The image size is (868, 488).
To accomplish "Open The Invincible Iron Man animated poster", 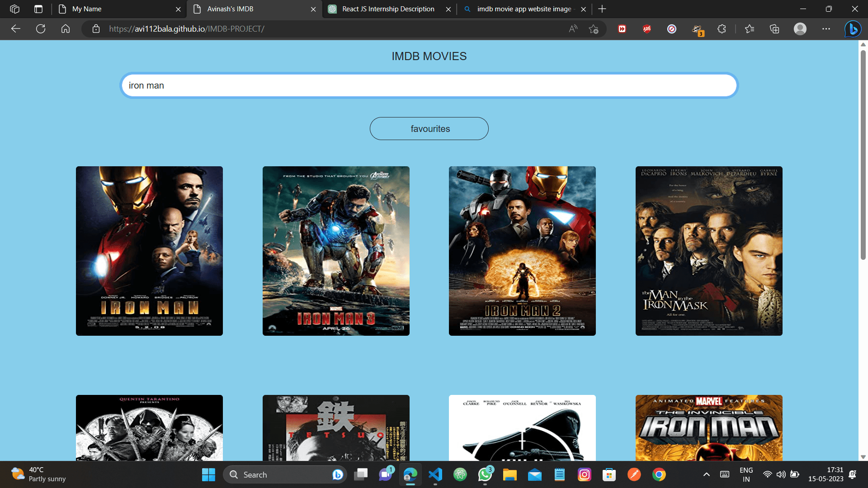I will [x=709, y=428].
